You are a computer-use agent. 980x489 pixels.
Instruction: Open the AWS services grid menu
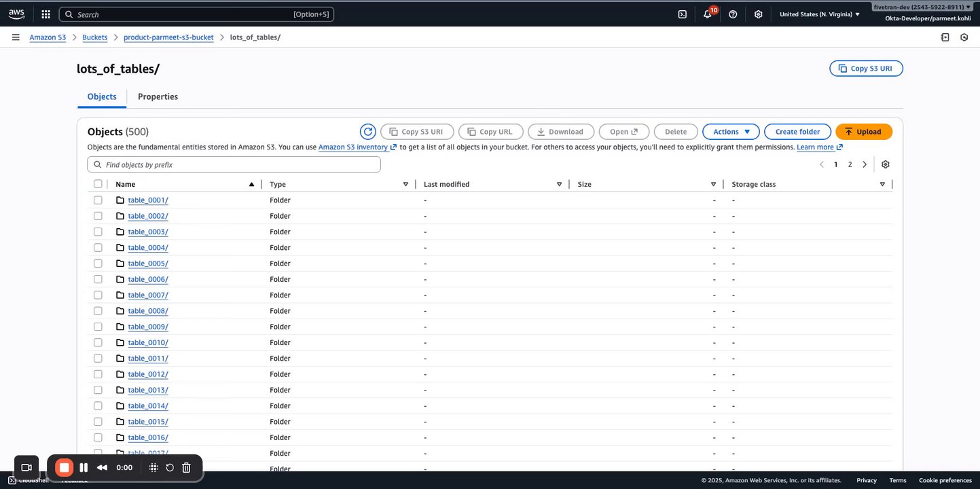46,14
